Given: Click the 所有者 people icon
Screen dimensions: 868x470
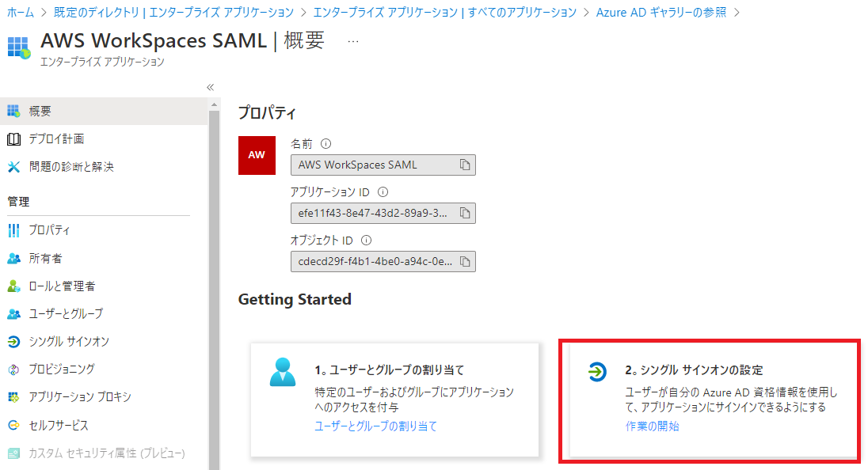Looking at the screenshot, I should (x=13, y=258).
